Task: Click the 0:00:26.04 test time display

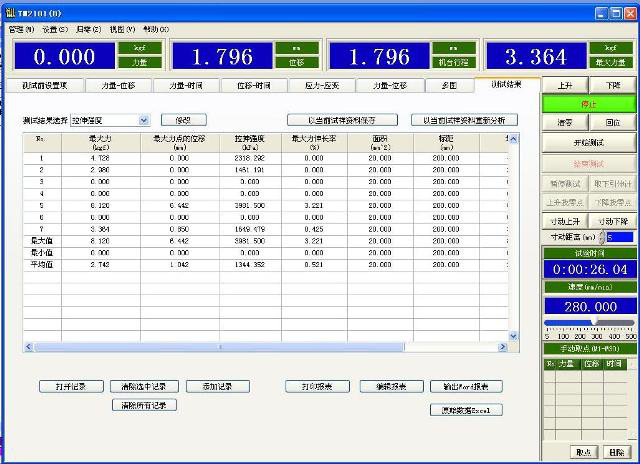Action: tap(590, 269)
